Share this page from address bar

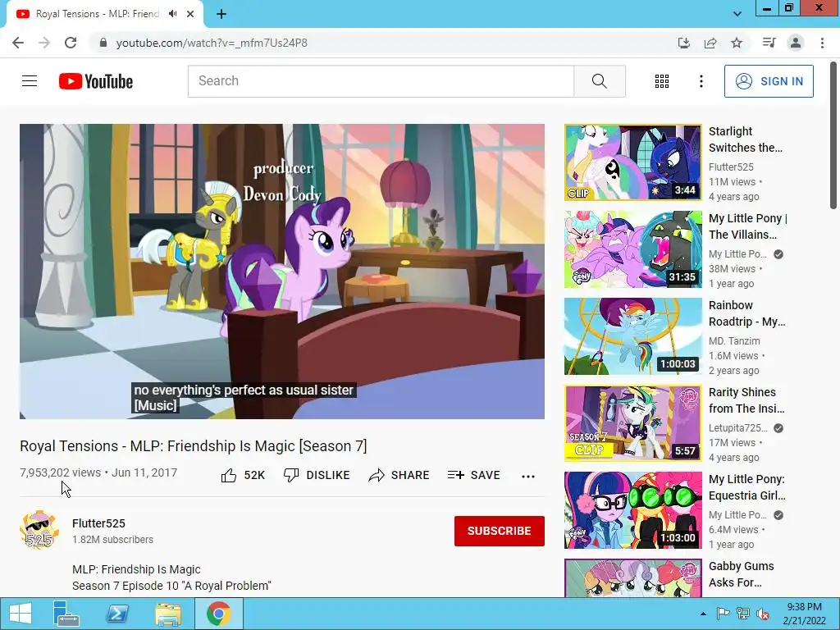tap(710, 43)
